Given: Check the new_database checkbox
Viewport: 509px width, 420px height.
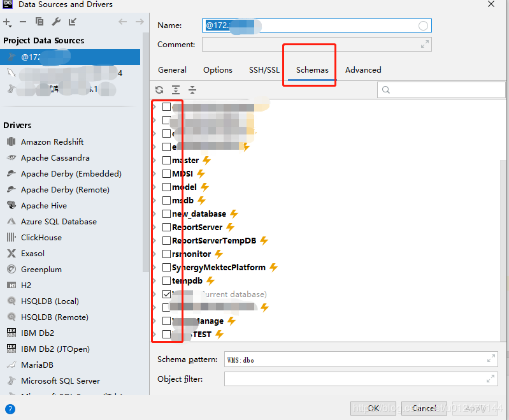Looking at the screenshot, I should coord(166,214).
